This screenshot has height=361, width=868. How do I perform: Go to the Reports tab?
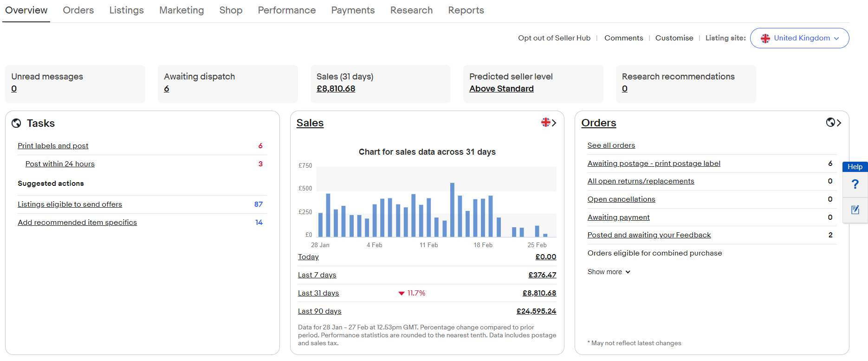pyautogui.click(x=466, y=10)
